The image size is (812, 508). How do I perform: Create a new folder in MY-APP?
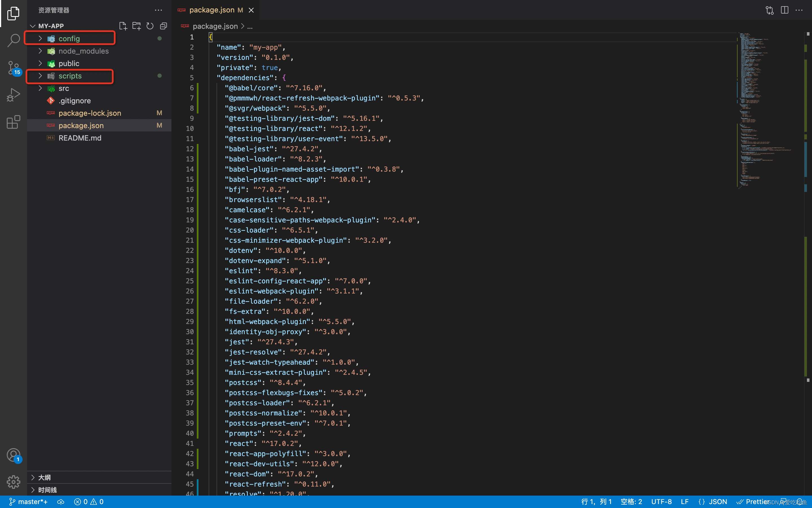136,26
